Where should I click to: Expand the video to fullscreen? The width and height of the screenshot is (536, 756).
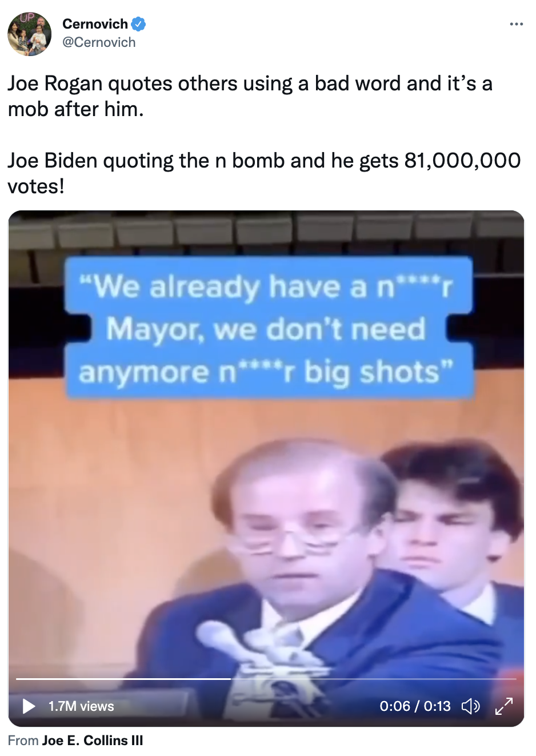504,706
